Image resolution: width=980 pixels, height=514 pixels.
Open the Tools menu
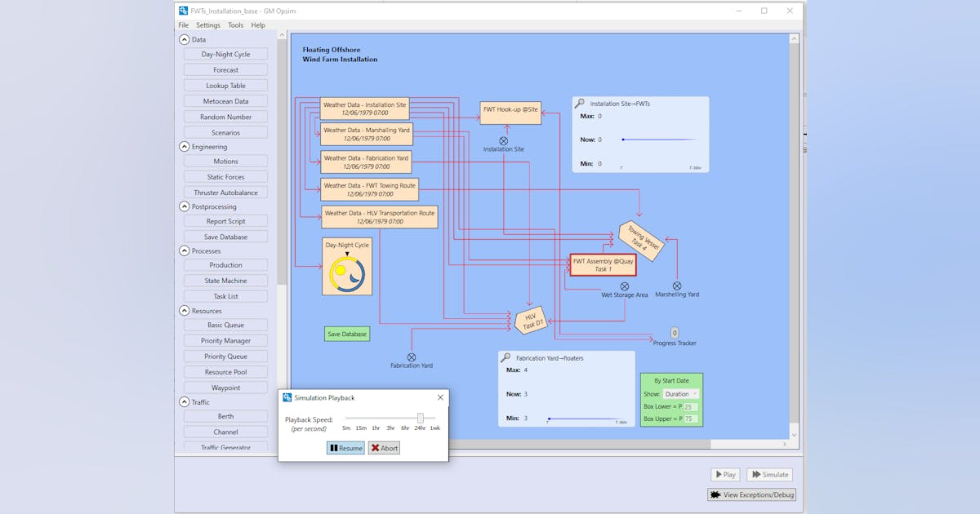pos(235,25)
